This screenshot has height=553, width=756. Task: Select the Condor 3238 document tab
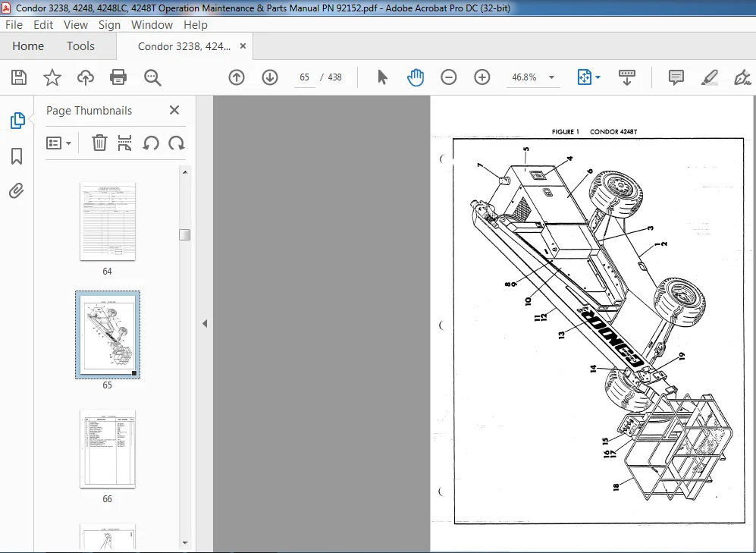tap(184, 46)
